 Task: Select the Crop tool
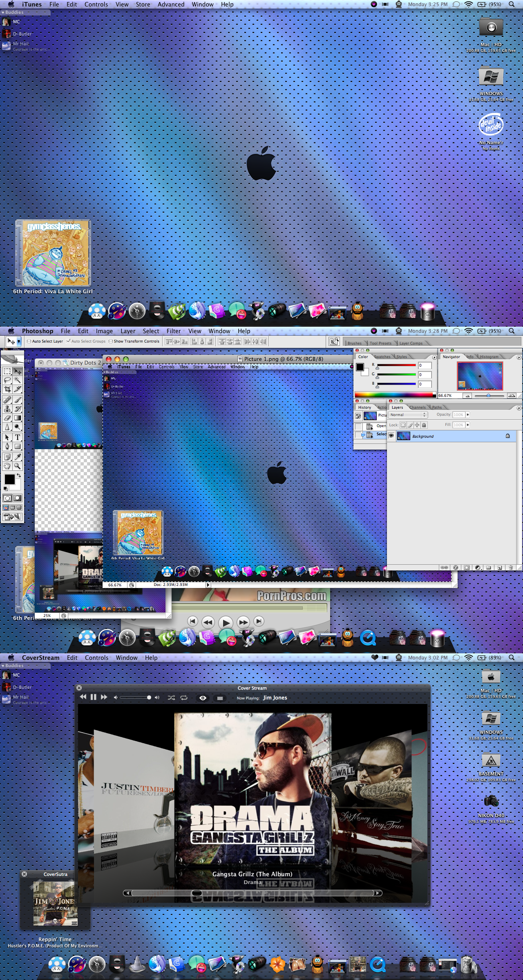[7, 389]
